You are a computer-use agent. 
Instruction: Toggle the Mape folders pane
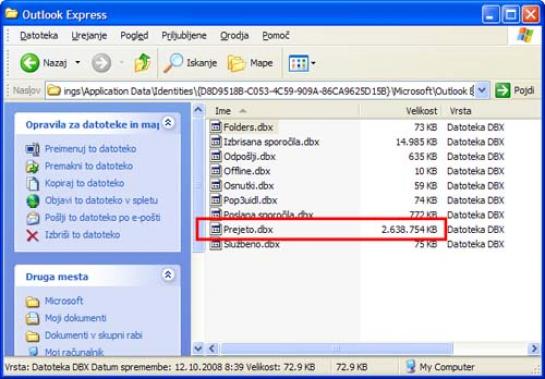(250, 63)
